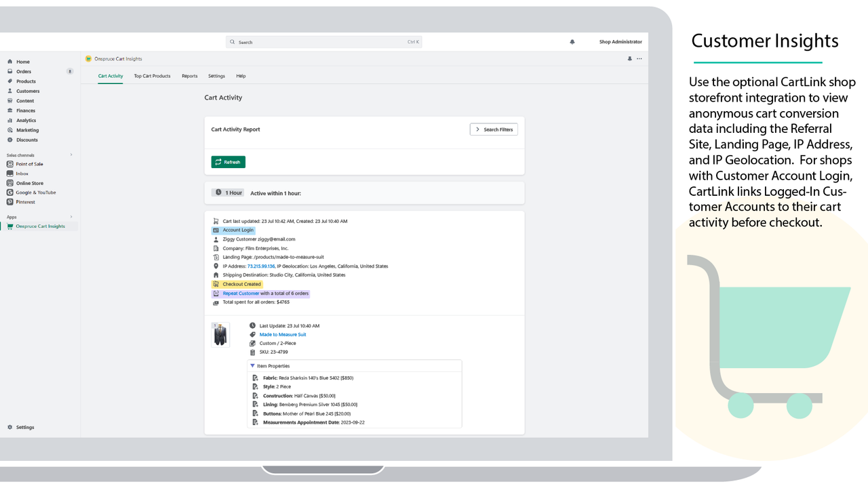Viewport: 868px width, 488px height.
Task: Switch to the Top Cart Products tab
Action: (152, 76)
